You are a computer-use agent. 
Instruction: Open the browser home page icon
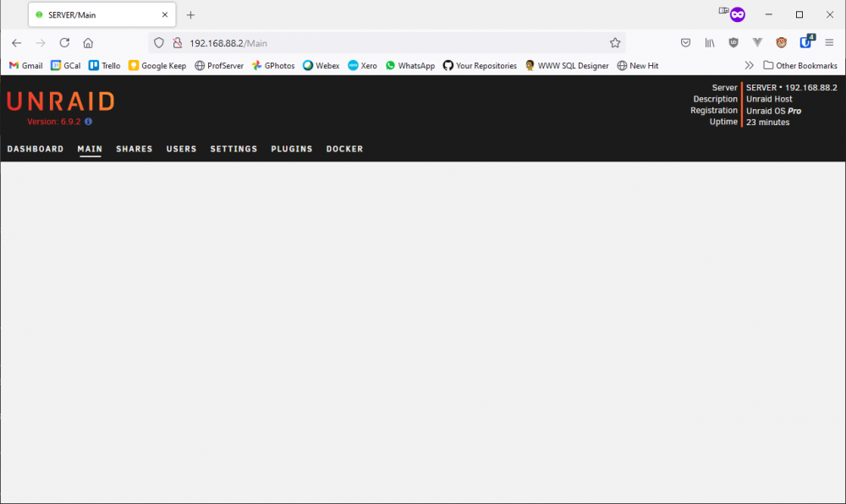click(x=88, y=43)
